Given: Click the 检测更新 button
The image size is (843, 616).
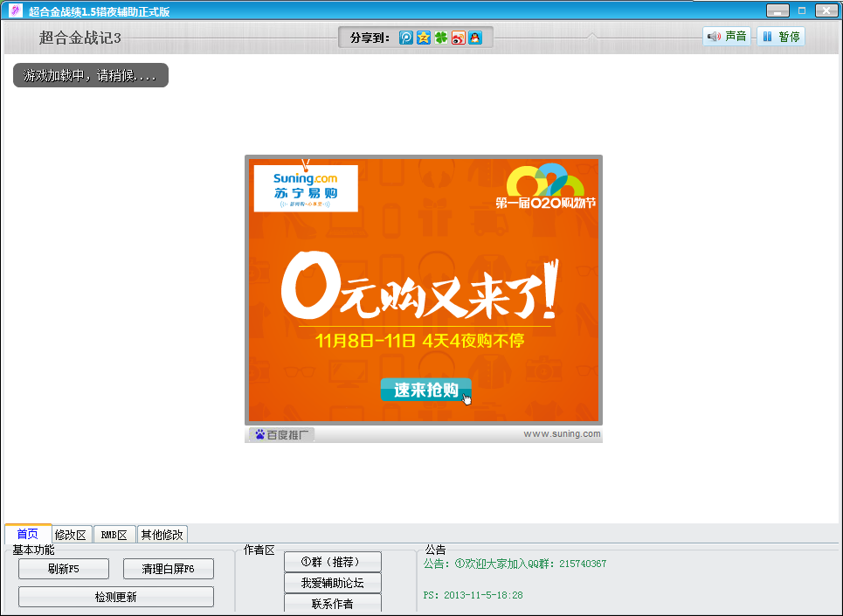Looking at the screenshot, I should coord(116,597).
